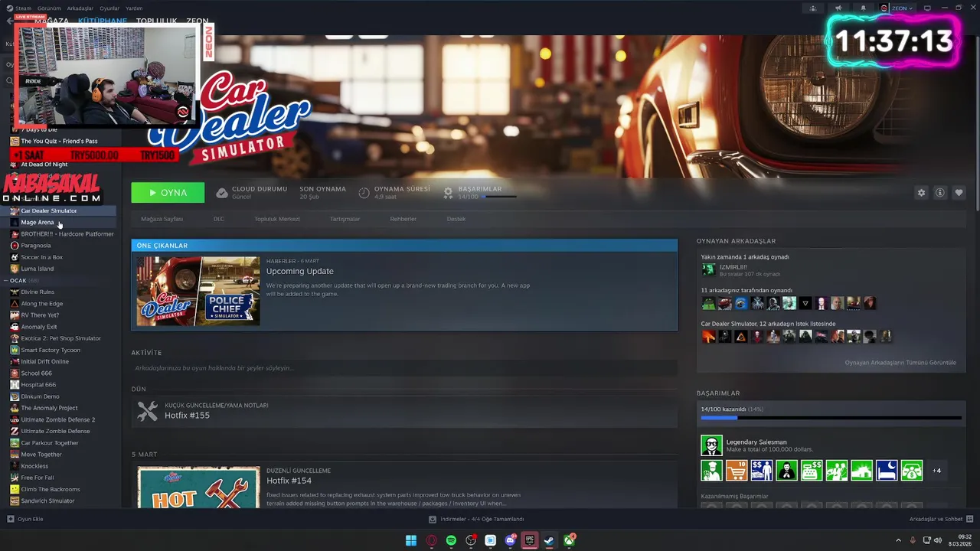Image resolution: width=980 pixels, height=551 pixels.
Task: Open Hotfix #155 patch notes
Action: pyautogui.click(x=187, y=416)
